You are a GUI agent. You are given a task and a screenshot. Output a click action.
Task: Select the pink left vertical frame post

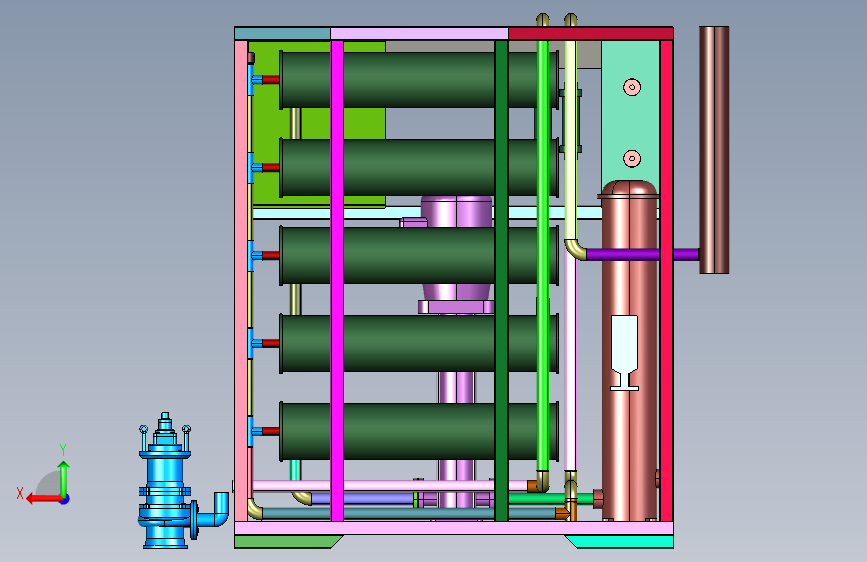pos(241,280)
